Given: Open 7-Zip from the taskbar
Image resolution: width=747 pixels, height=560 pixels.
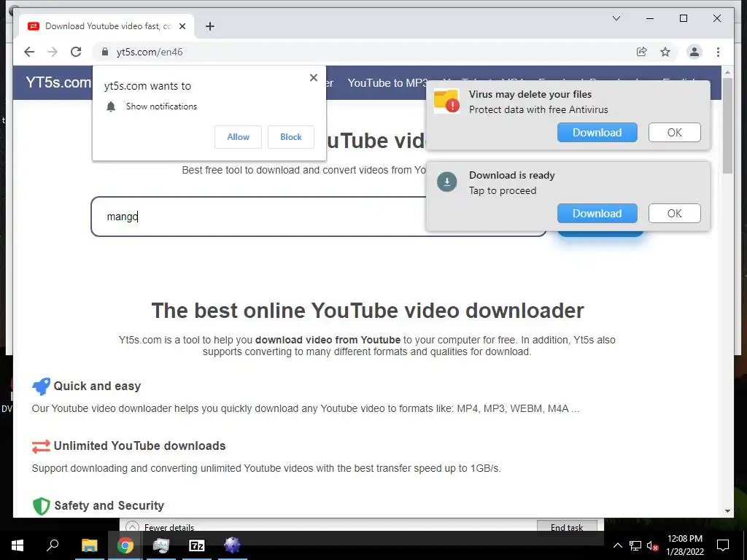Looking at the screenshot, I should pyautogui.click(x=197, y=545).
